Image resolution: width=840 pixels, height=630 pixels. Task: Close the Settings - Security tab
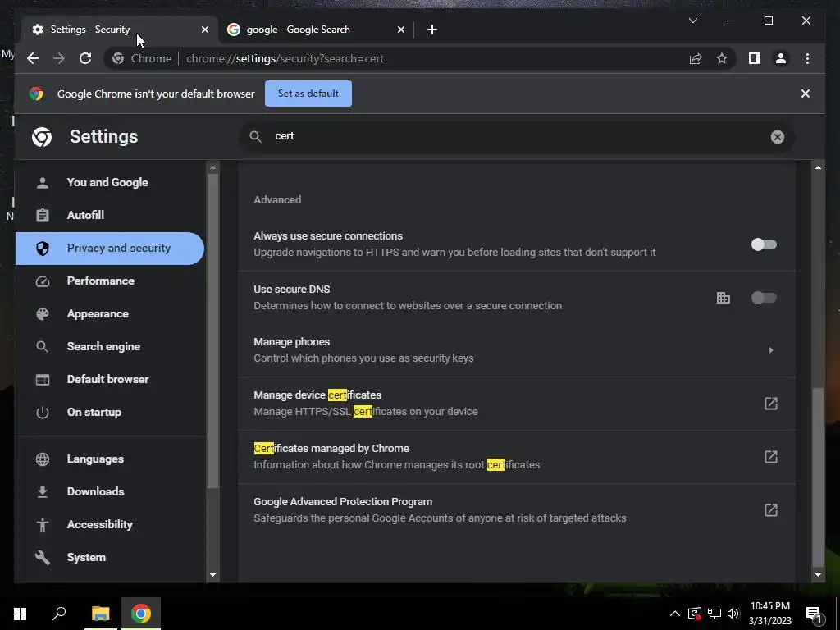(204, 30)
